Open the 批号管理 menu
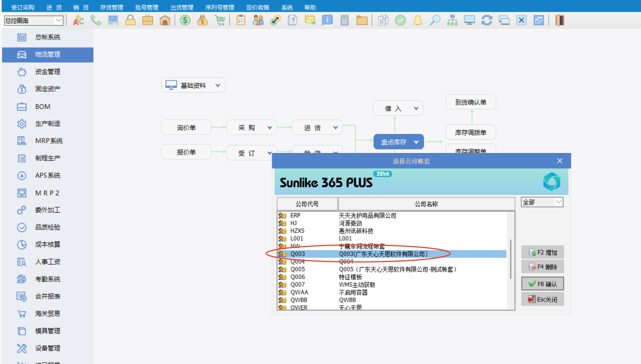Screen dimensions: 641x364 coord(147,7)
